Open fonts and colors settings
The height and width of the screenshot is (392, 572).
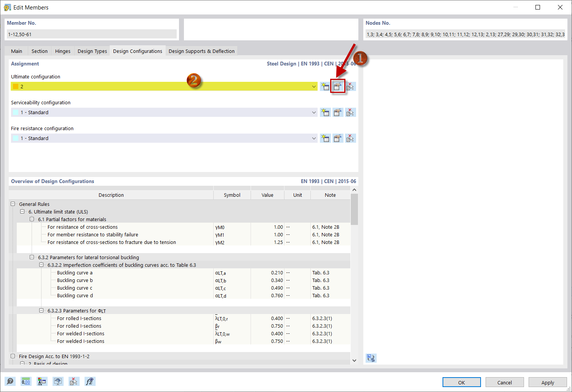pyautogui.click(x=42, y=381)
